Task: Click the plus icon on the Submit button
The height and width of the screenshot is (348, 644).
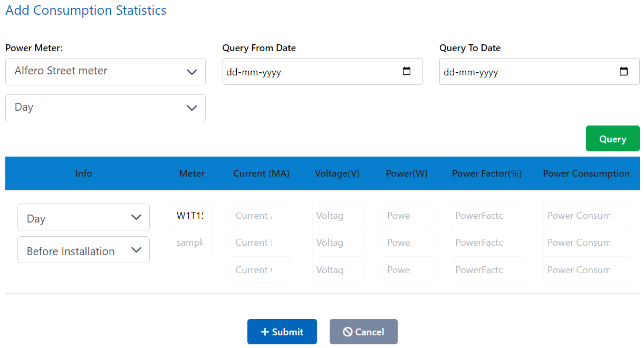Action: click(264, 331)
